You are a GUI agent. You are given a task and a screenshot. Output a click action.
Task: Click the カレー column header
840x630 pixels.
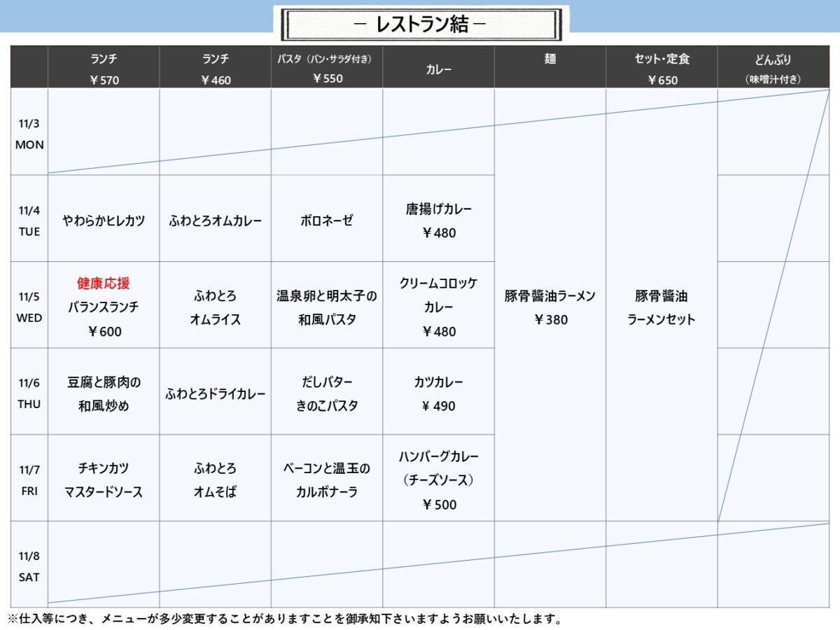point(438,69)
